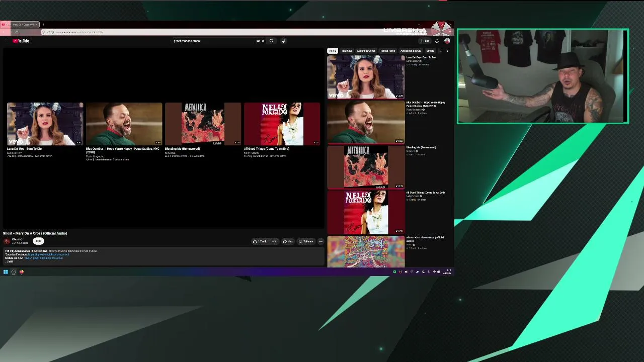Viewport: 644px width, 362px height.
Task: Play Blue October end-screen suggestion thumbnail
Action: 124,124
